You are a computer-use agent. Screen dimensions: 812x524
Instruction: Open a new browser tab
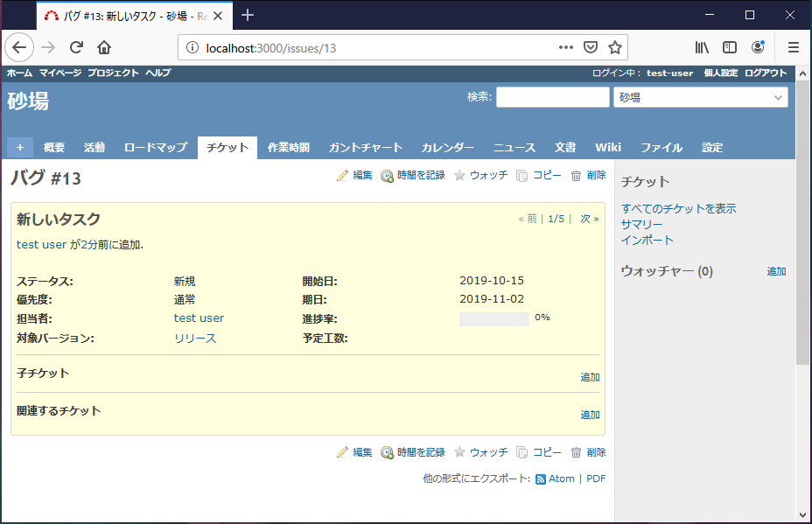point(248,15)
